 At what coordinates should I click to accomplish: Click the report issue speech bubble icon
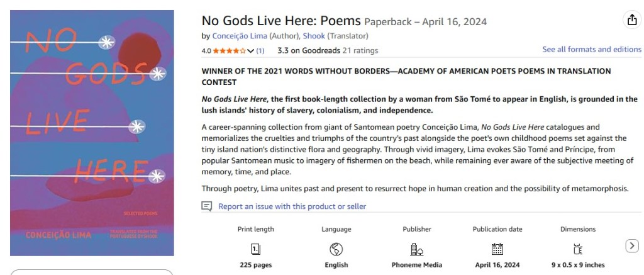click(x=206, y=206)
